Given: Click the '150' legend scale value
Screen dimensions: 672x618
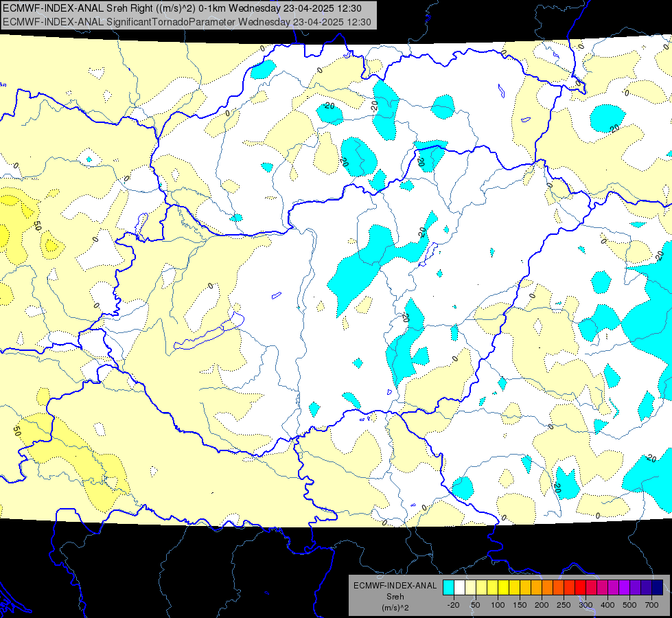Looking at the screenshot, I should click(520, 605).
